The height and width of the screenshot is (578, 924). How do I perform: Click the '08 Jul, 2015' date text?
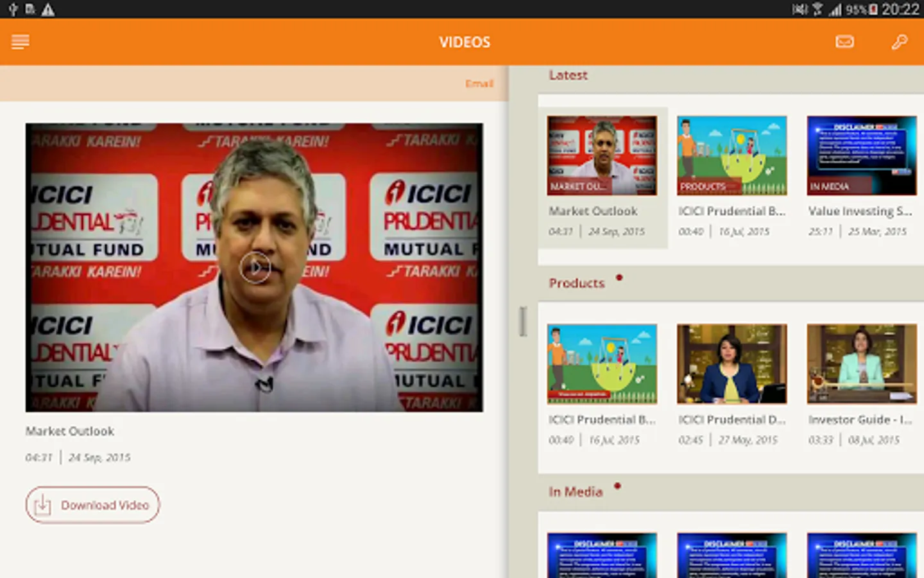click(x=874, y=440)
